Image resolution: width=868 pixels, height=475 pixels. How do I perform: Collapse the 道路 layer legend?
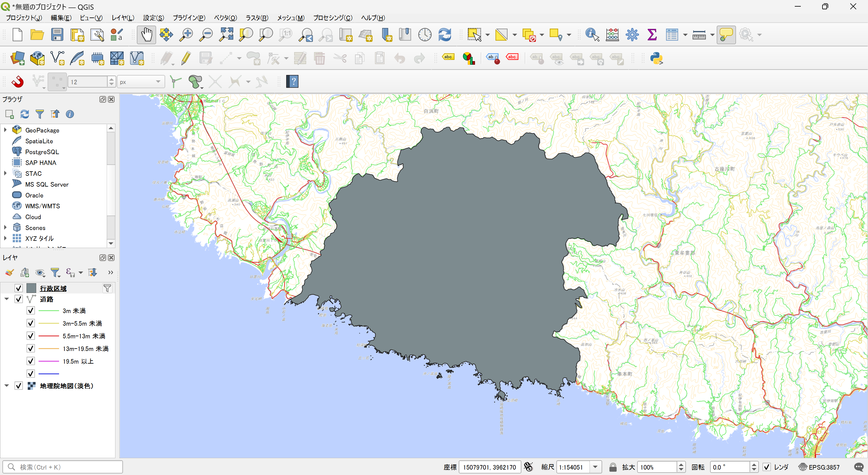[x=6, y=299]
